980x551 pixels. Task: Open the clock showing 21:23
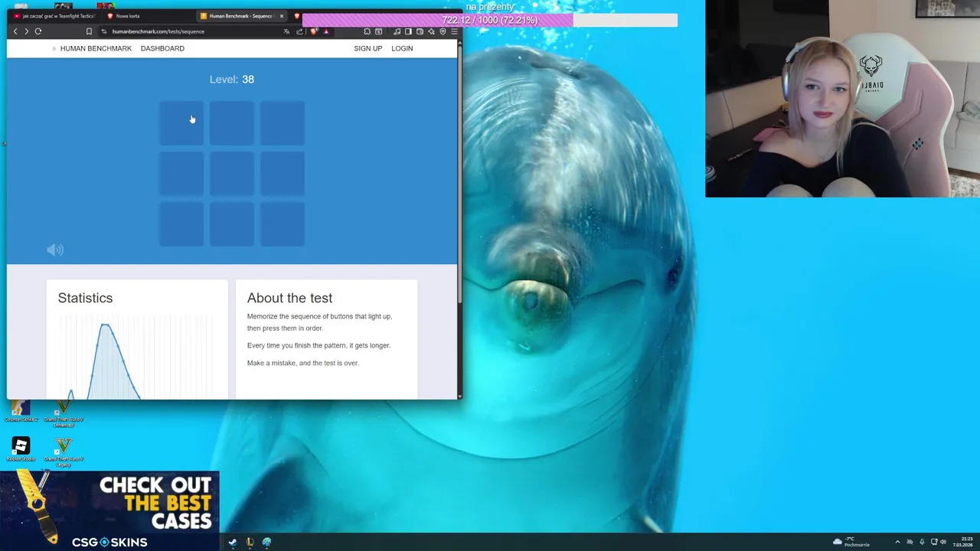click(x=963, y=542)
